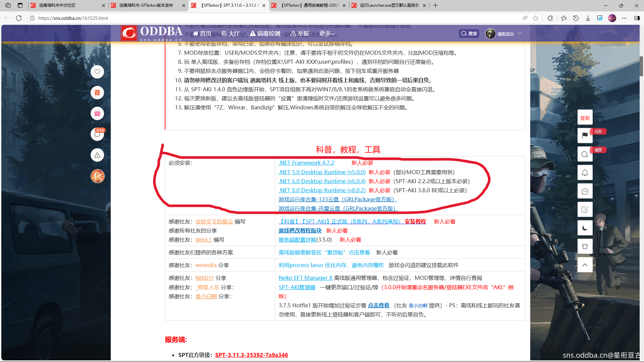Screen dimensions: 644x362
Task: Click the page vertical scrollbar thumb
Action: 641,66
